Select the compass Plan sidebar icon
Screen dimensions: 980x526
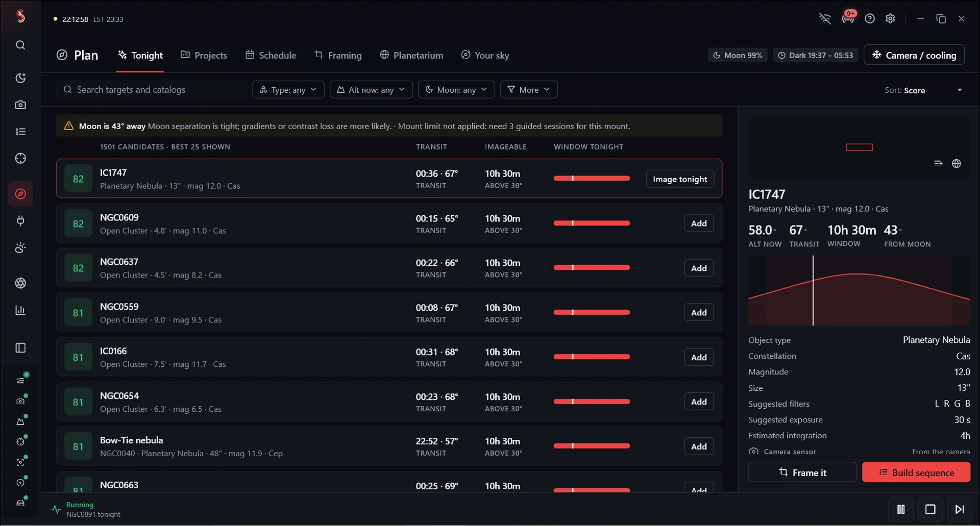pyautogui.click(x=20, y=194)
